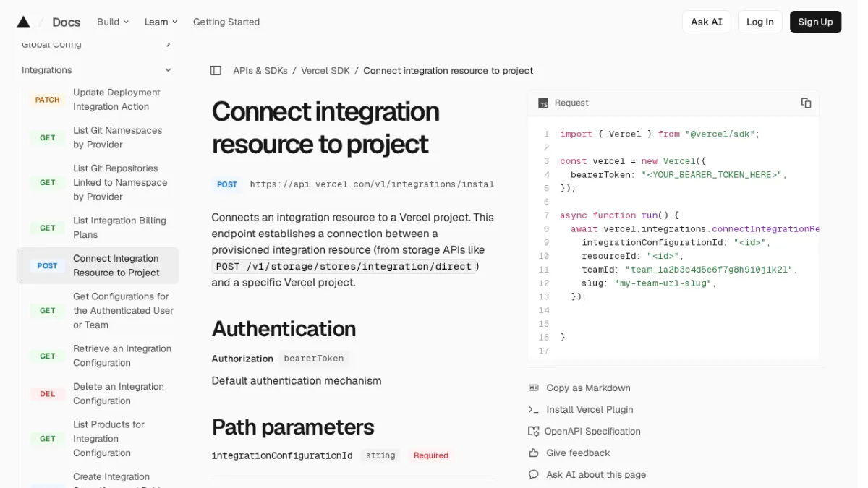The width and height of the screenshot is (868, 488).
Task: Click the team_1a2b3c4d5e6f7g8h9i0j1k2l string in code
Action: pyautogui.click(x=709, y=270)
